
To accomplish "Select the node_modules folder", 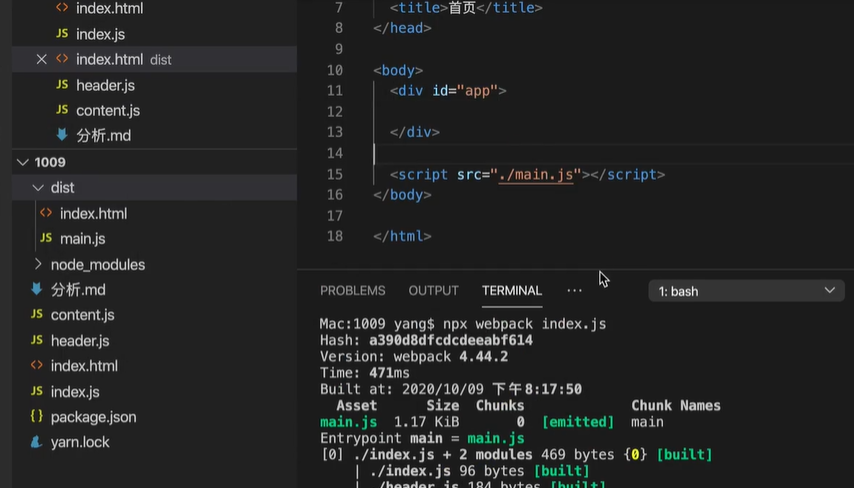I will (97, 265).
